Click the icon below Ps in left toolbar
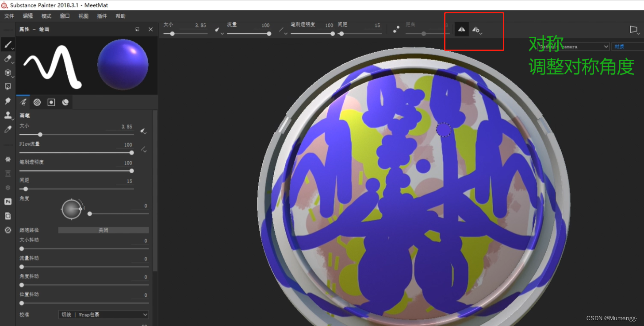Viewport: 644px width, 326px height. pos(8,216)
